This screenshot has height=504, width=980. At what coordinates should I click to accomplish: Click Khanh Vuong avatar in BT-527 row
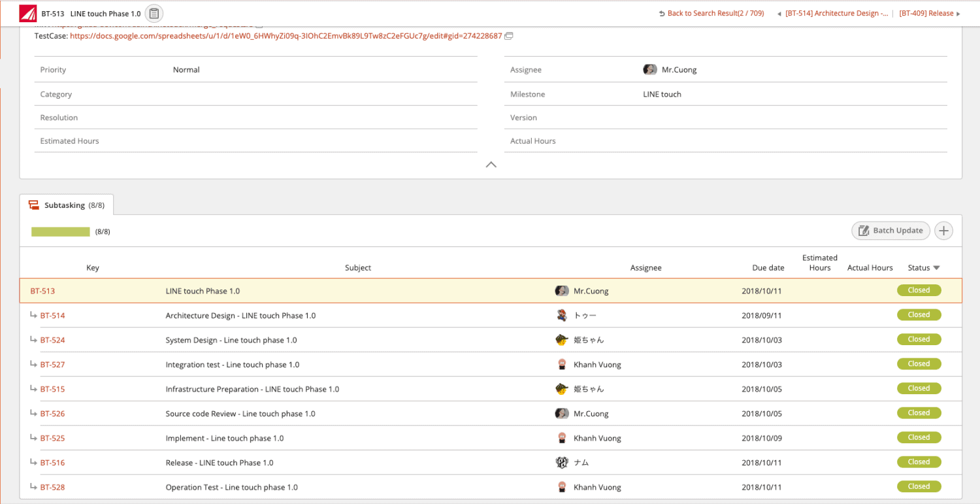562,365
